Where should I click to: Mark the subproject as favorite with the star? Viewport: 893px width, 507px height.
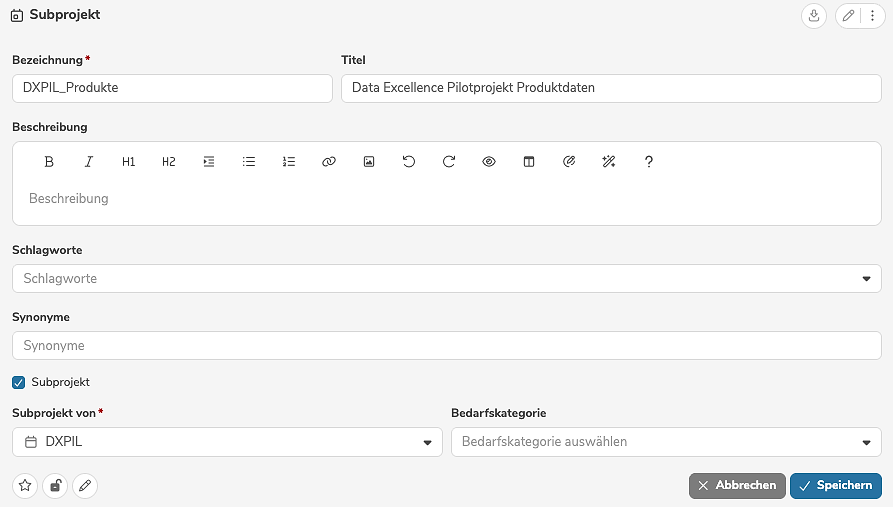pos(25,486)
